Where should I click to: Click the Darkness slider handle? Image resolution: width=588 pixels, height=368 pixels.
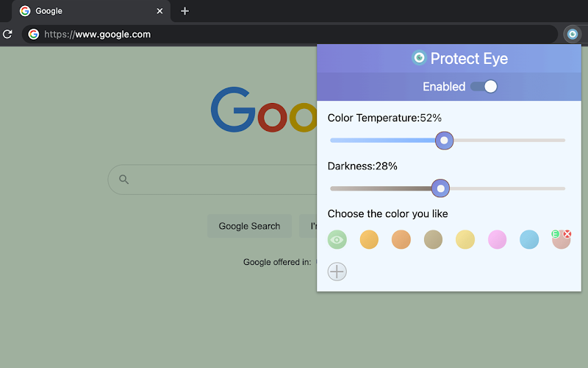pos(440,188)
